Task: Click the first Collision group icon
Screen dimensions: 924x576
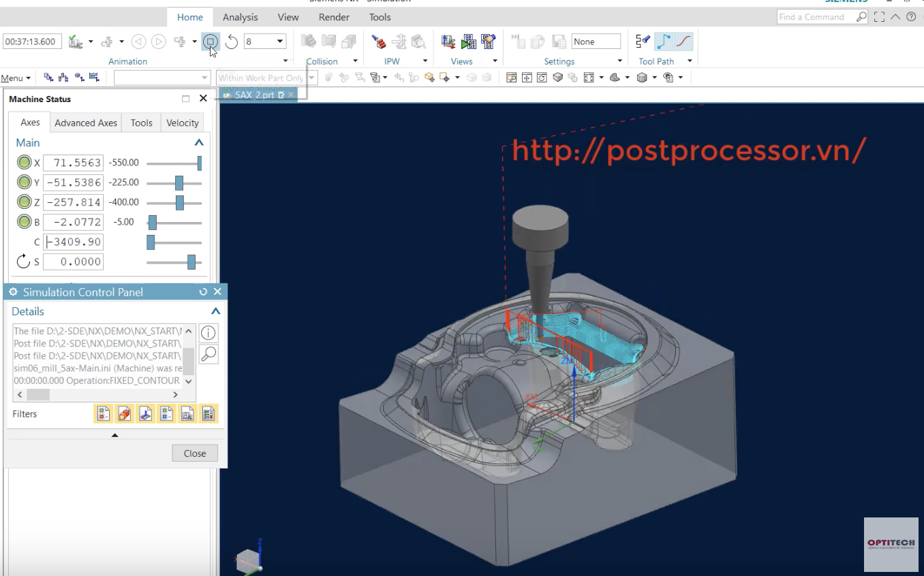Action: tap(309, 42)
